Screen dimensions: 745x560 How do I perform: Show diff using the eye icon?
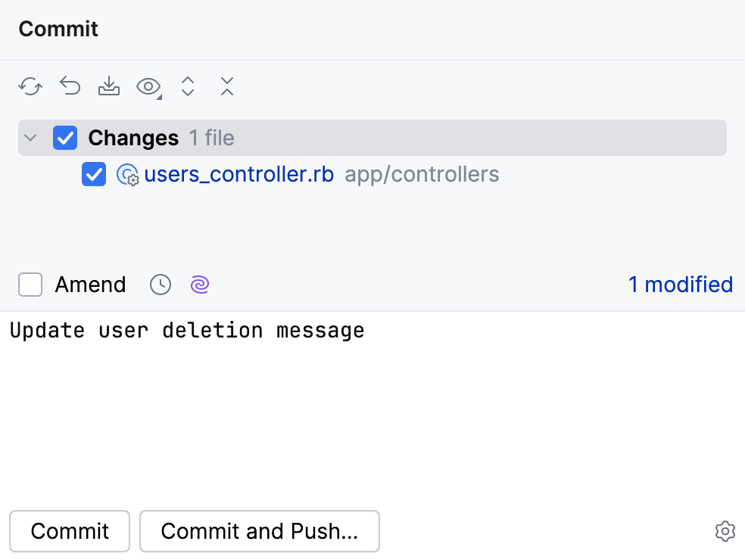[146, 86]
